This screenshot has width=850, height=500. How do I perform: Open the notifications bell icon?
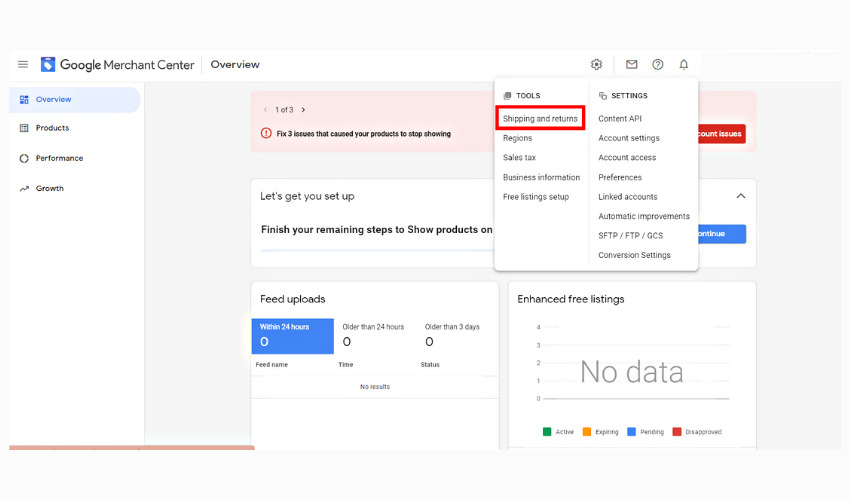pos(684,65)
